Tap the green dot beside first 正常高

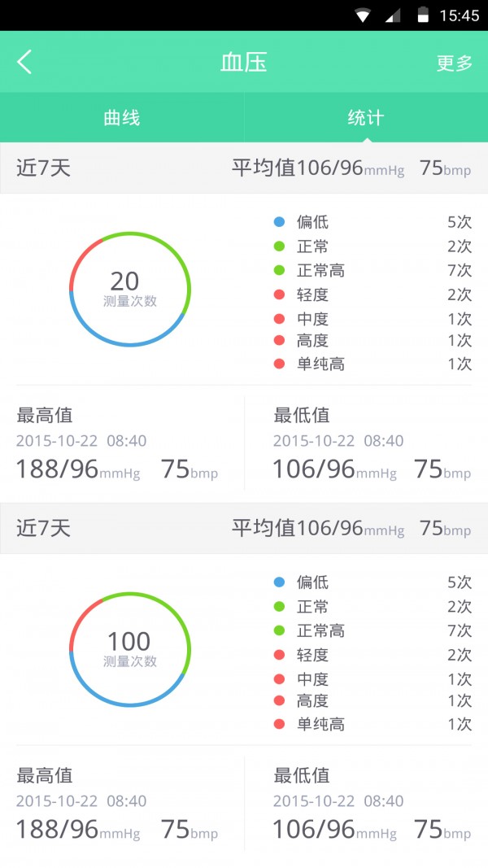pos(280,270)
